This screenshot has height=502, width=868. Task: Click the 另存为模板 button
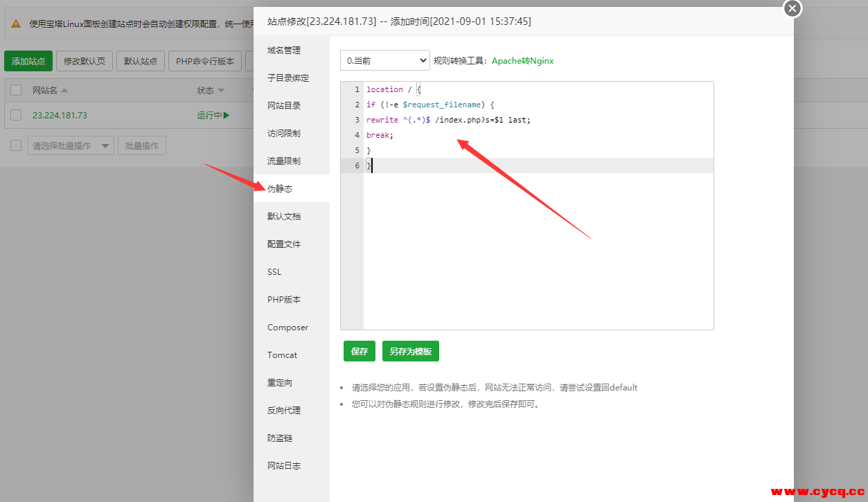410,351
